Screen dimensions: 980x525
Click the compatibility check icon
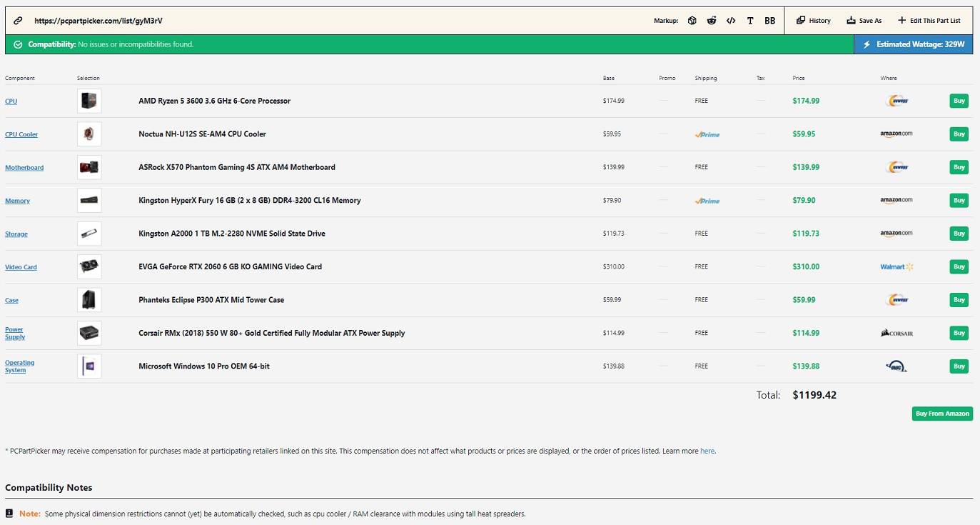(x=19, y=44)
